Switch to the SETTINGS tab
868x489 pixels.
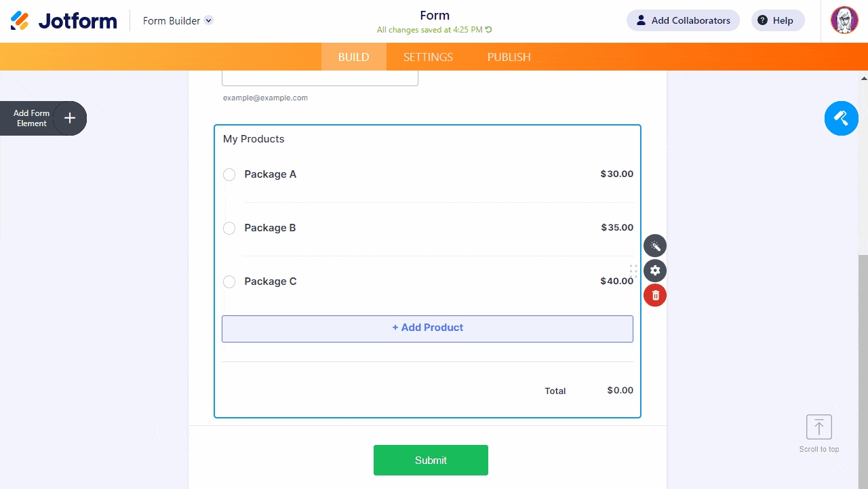428,57
